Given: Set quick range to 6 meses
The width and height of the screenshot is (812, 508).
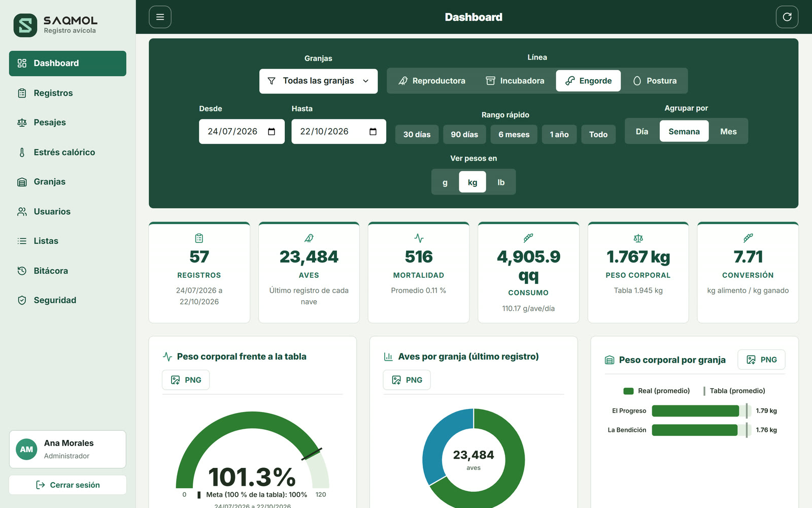Looking at the screenshot, I should pyautogui.click(x=514, y=135).
